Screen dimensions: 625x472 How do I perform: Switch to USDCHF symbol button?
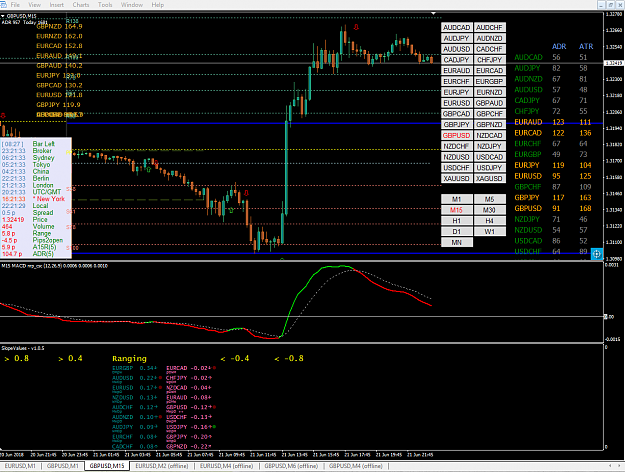coord(457,168)
